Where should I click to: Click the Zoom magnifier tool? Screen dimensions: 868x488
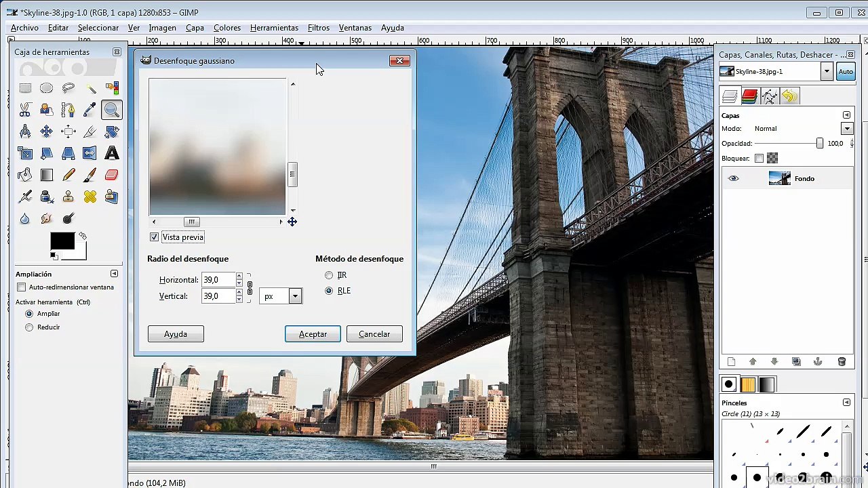pos(111,110)
